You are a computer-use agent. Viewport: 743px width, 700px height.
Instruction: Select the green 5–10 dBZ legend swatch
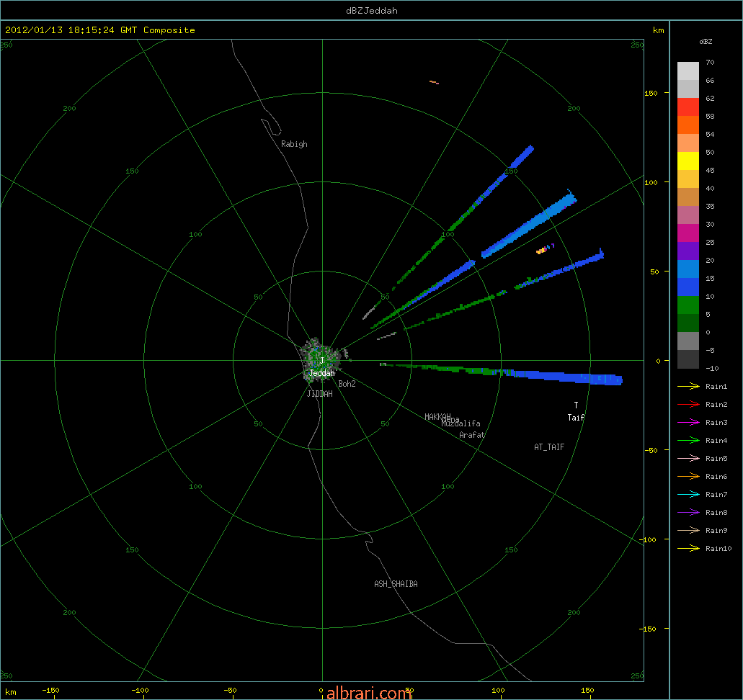tap(688, 305)
